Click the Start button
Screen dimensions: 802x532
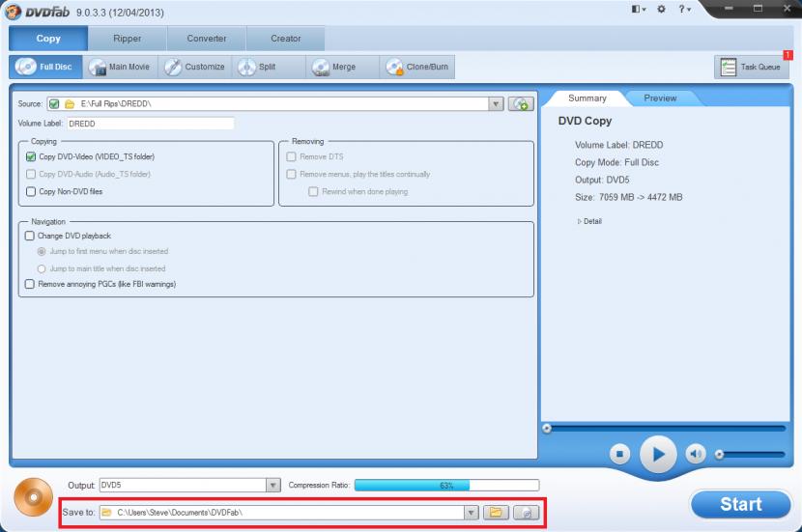(x=740, y=504)
